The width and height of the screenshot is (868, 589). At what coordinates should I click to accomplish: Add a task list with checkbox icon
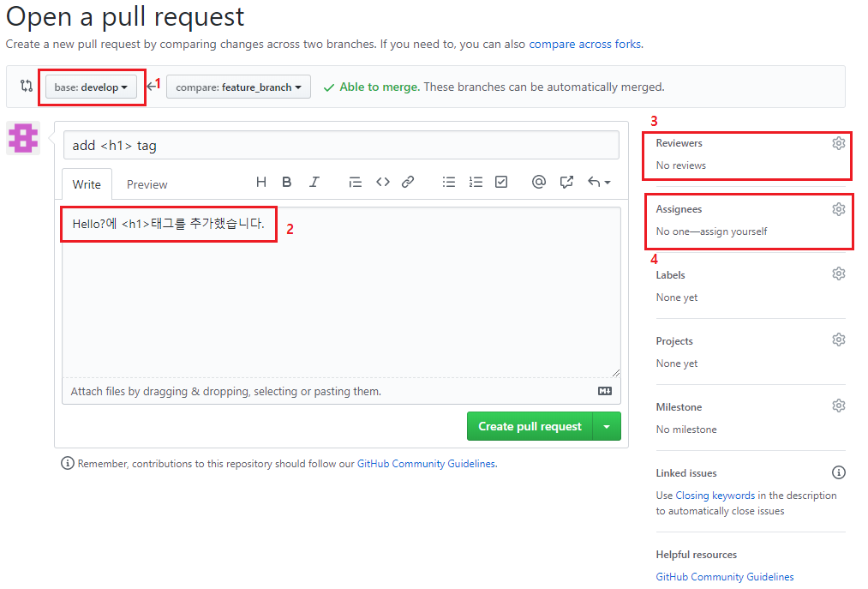pyautogui.click(x=501, y=182)
